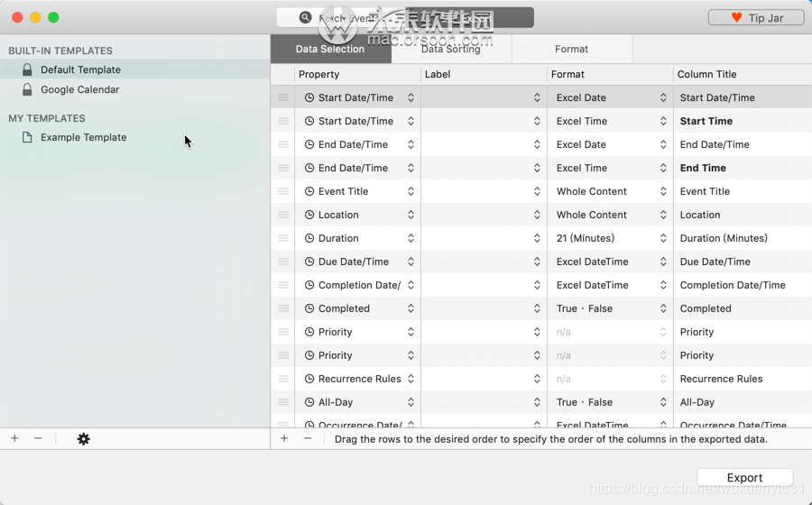Click the clock icon beside All-Day
This screenshot has height=505, width=812.
coord(309,402)
